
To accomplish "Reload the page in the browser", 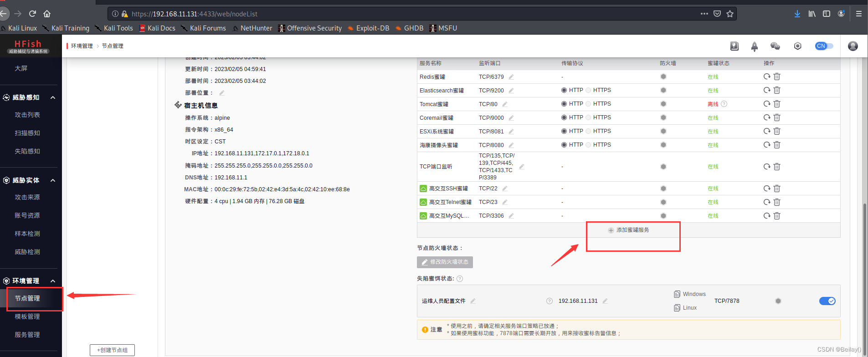I will (32, 14).
